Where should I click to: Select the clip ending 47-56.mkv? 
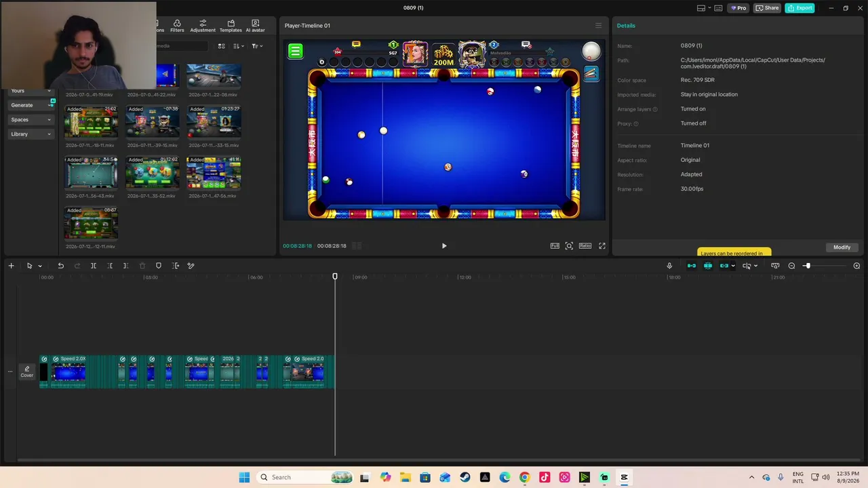coord(214,173)
